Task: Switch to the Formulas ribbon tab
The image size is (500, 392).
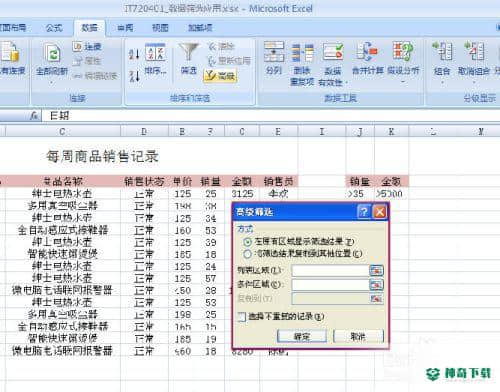Action: click(x=54, y=28)
